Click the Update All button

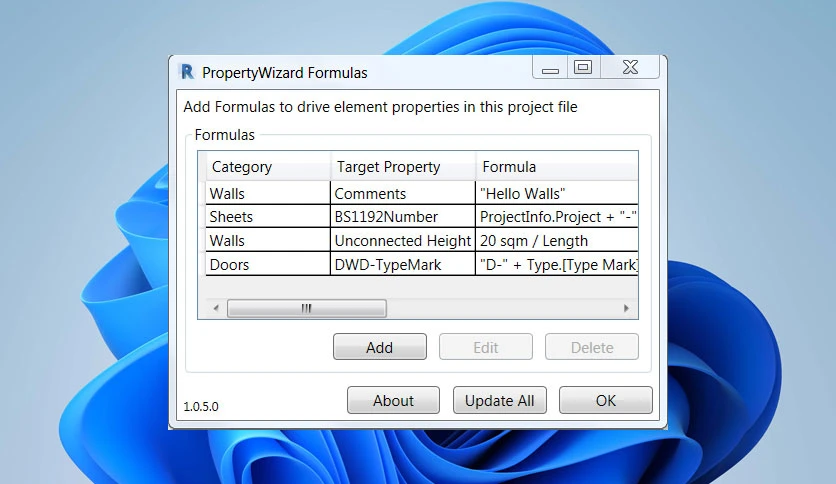point(500,400)
